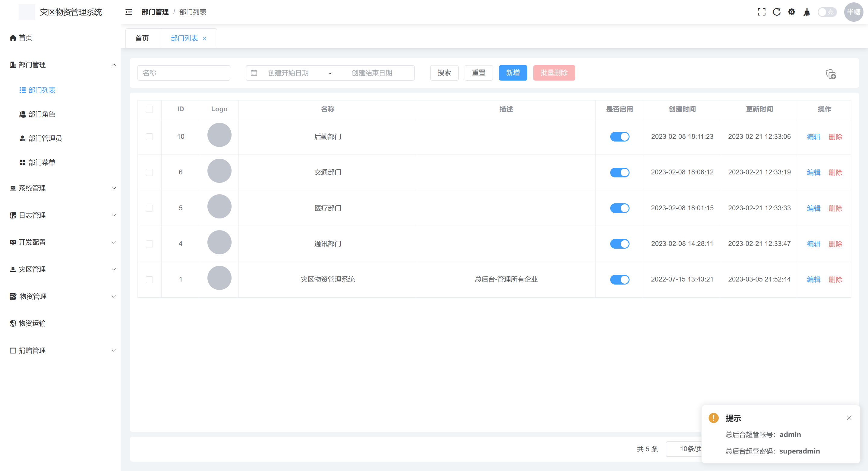The width and height of the screenshot is (868, 471).
Task: Edit the 通讯部门 row
Action: [x=813, y=244]
